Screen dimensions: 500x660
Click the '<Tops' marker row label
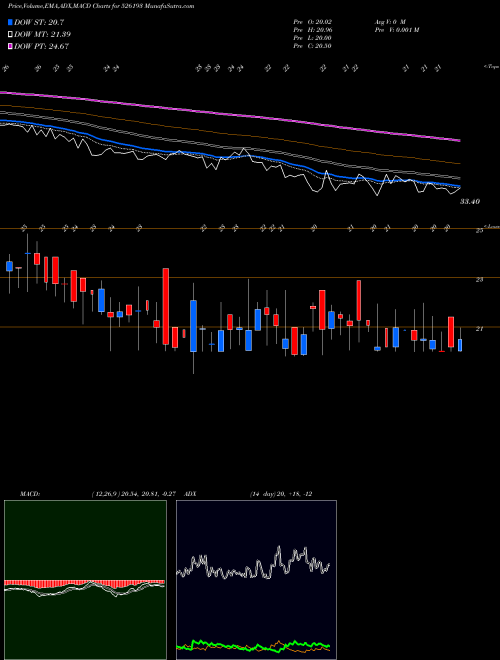(x=491, y=67)
